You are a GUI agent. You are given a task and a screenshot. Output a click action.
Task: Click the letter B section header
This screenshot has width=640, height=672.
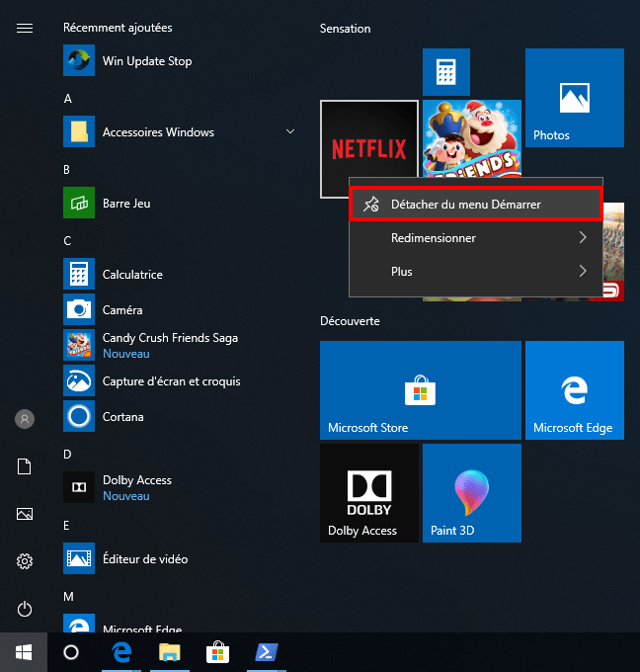pyautogui.click(x=67, y=170)
